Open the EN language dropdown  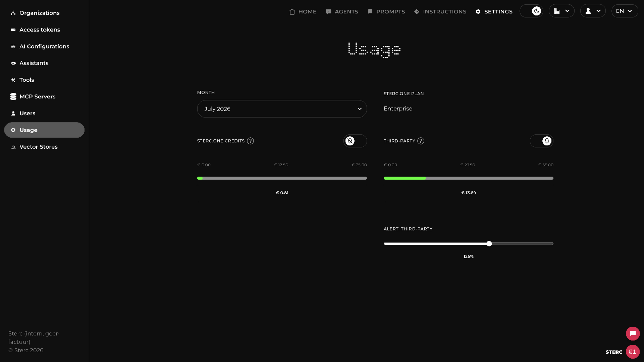(625, 11)
